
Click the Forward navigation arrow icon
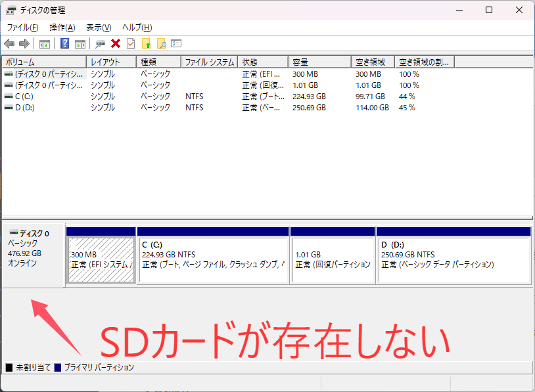click(x=24, y=43)
